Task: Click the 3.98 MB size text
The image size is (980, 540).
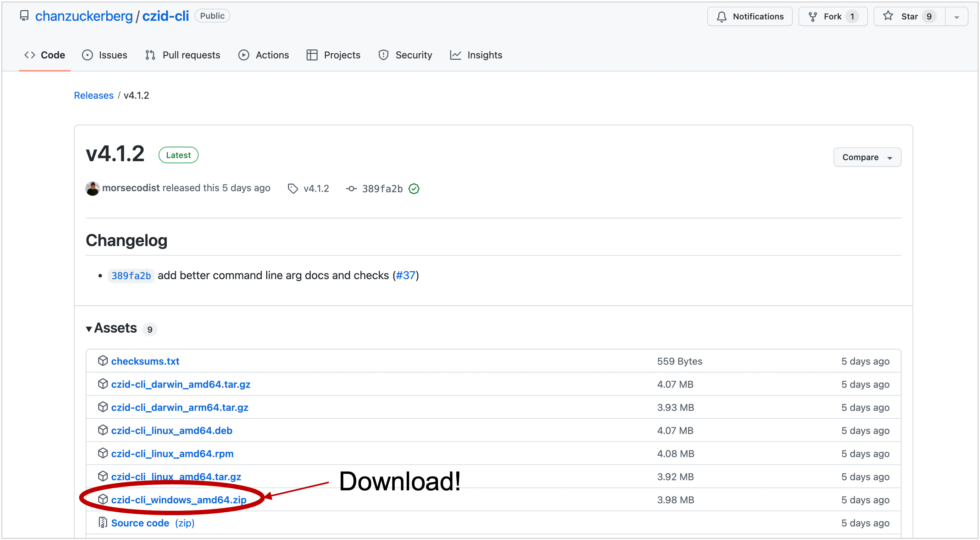Action: 675,500
